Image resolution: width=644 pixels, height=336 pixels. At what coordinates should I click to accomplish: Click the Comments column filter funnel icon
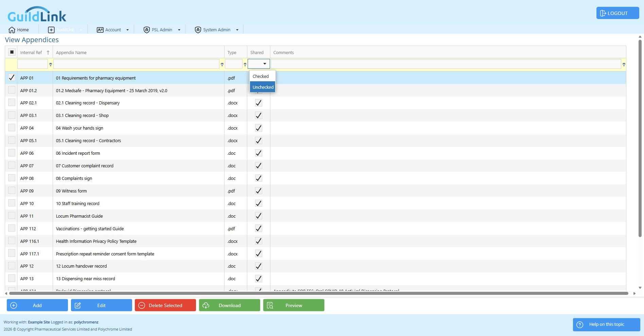point(624,64)
